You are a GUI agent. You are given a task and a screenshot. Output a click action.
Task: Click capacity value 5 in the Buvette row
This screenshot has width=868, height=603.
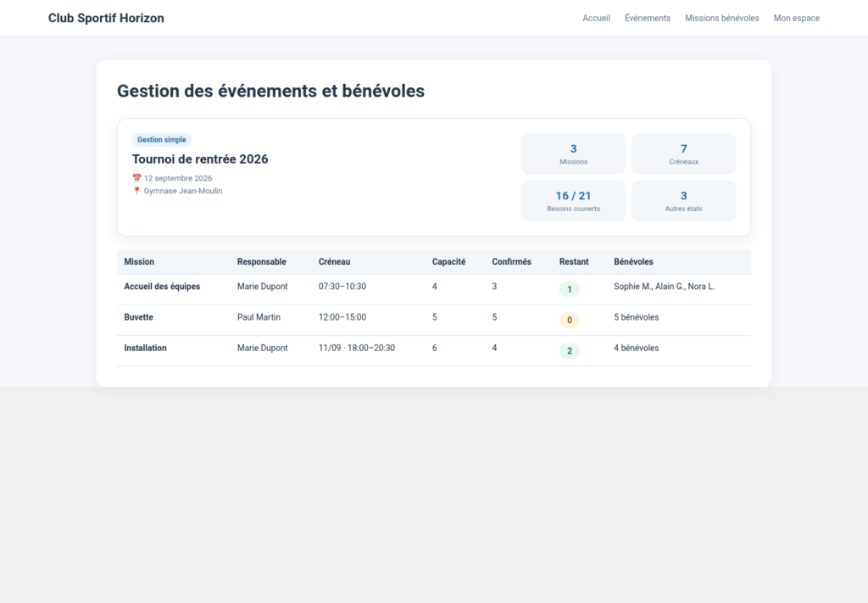click(x=435, y=317)
